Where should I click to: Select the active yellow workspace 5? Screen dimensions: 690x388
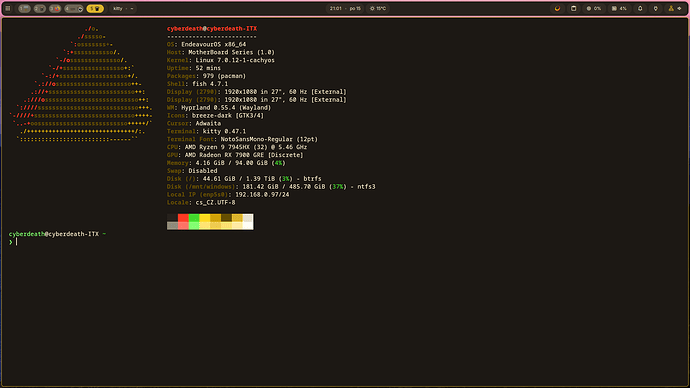pyautogui.click(x=95, y=8)
